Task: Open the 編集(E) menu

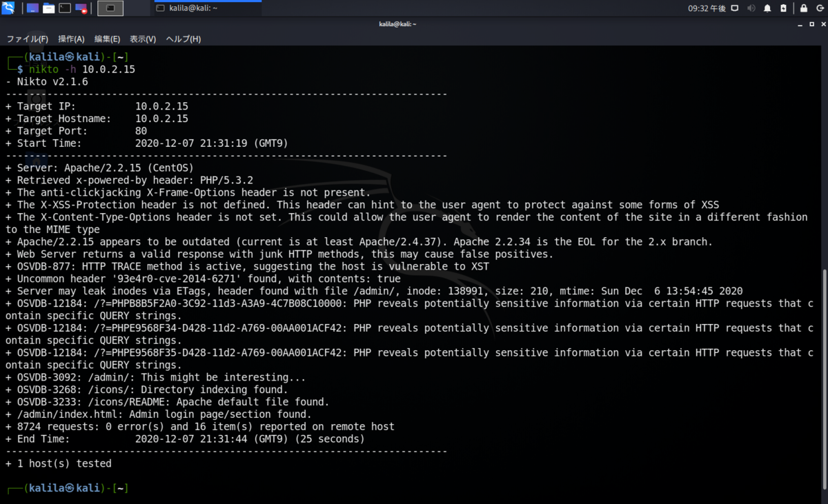Action: pos(107,39)
